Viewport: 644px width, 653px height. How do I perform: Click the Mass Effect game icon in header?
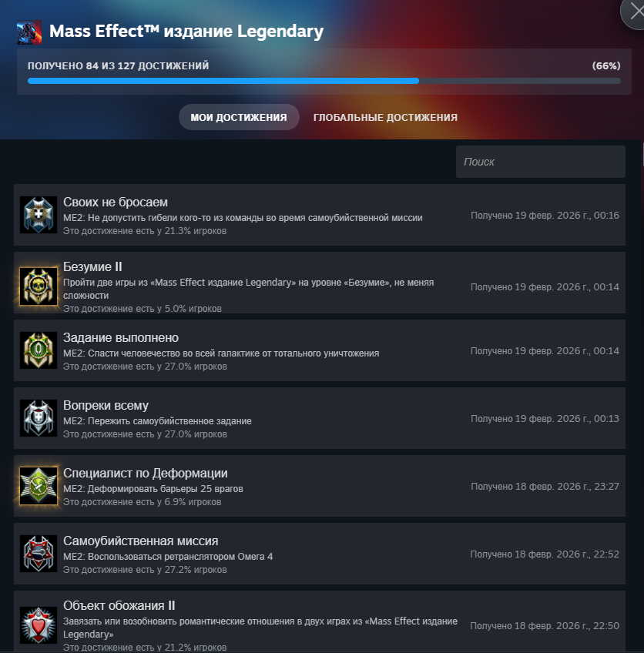coord(29,32)
